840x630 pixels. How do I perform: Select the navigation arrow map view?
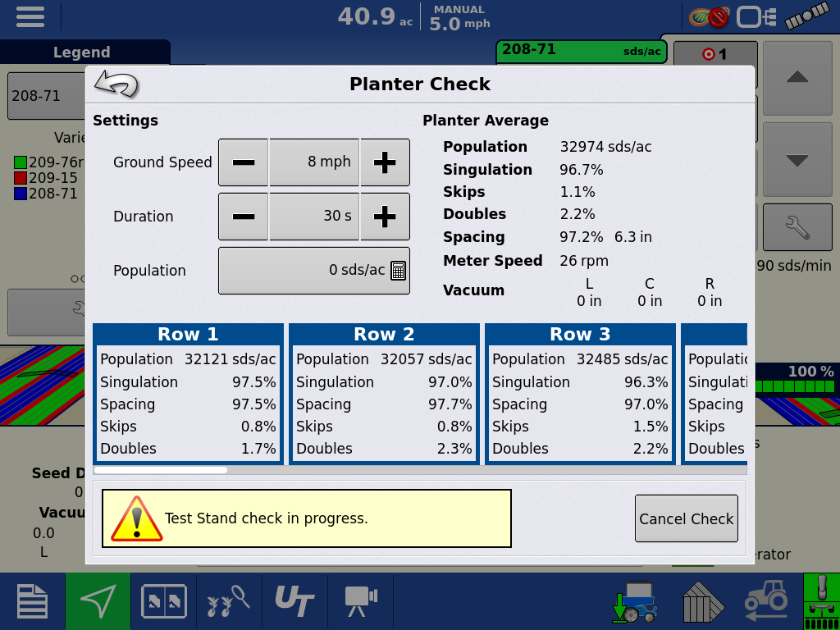(x=98, y=601)
